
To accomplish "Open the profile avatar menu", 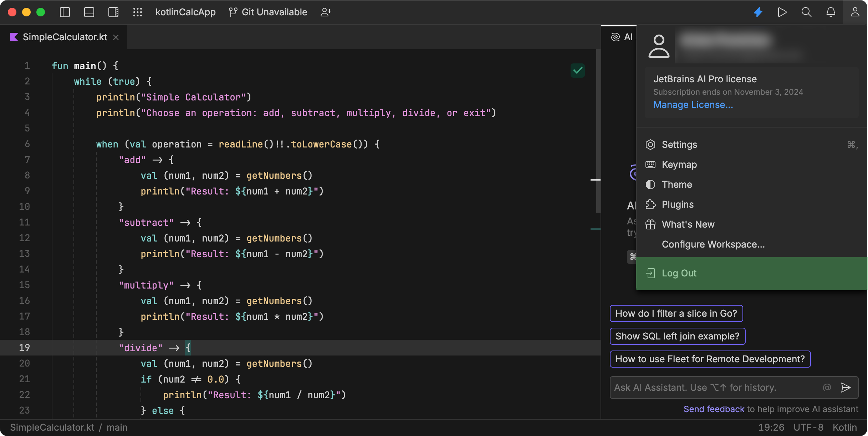I will click(856, 12).
